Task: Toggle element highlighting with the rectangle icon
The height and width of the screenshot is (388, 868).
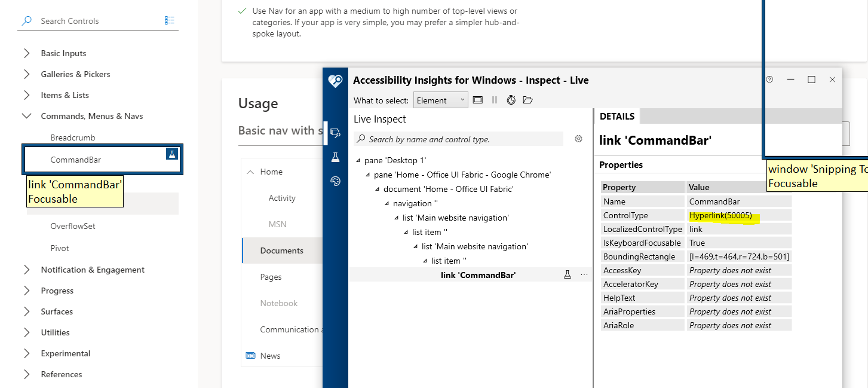Action: [x=478, y=100]
